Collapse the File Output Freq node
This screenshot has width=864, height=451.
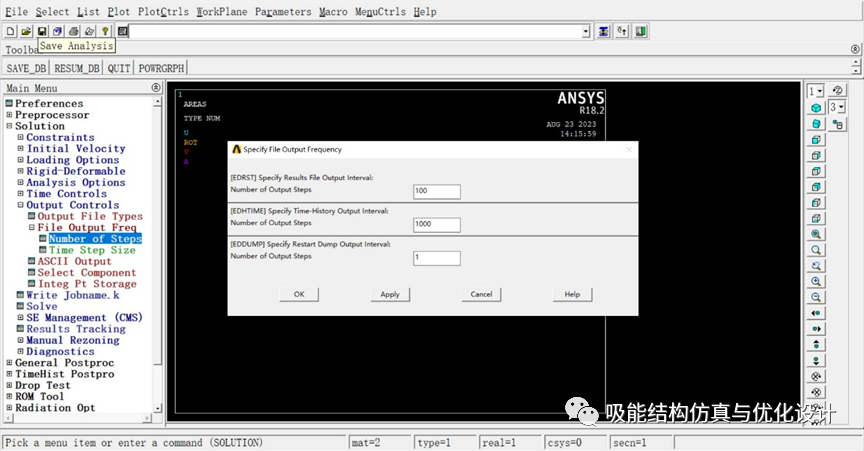coord(32,227)
